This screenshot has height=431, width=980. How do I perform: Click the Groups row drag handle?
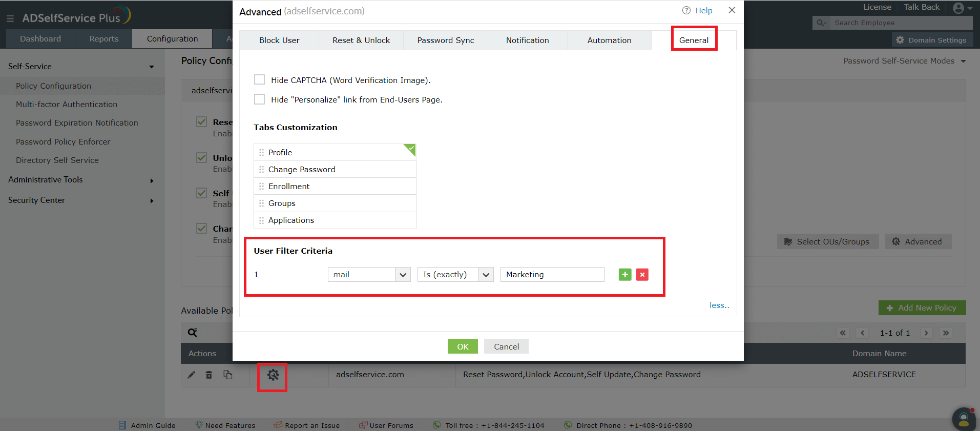tap(261, 203)
